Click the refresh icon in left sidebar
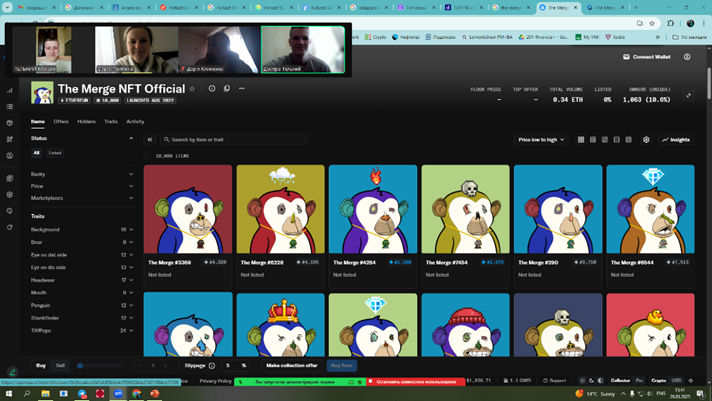 [10, 227]
